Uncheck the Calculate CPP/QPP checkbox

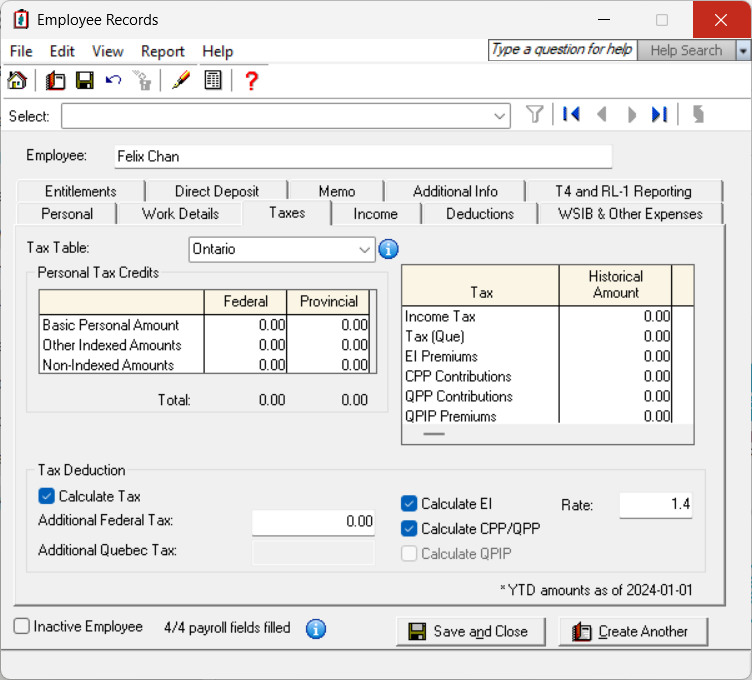409,528
